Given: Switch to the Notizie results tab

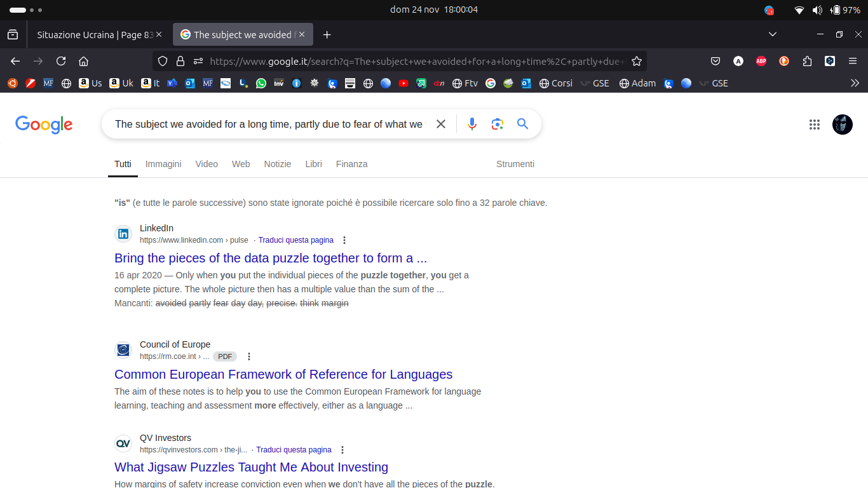Looking at the screenshot, I should pyautogui.click(x=278, y=164).
